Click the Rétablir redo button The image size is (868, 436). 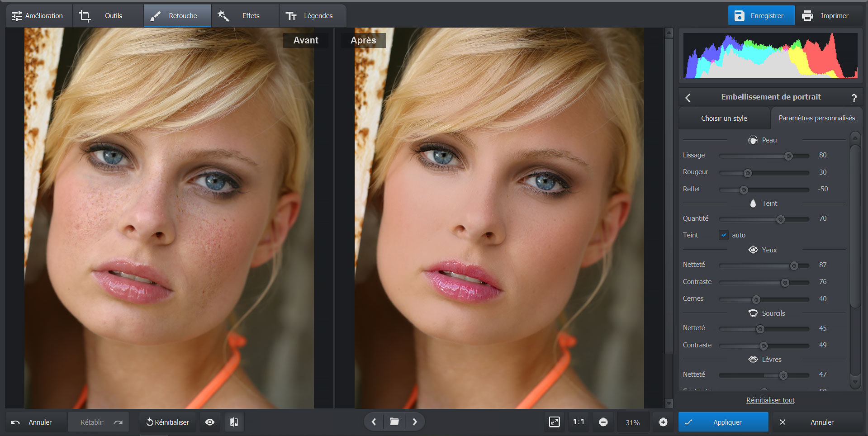[x=99, y=422]
